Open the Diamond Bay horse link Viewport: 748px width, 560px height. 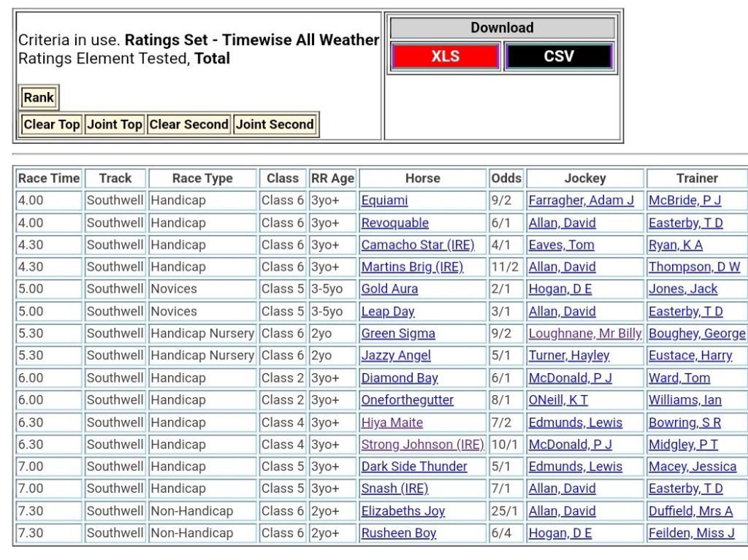[x=400, y=378]
